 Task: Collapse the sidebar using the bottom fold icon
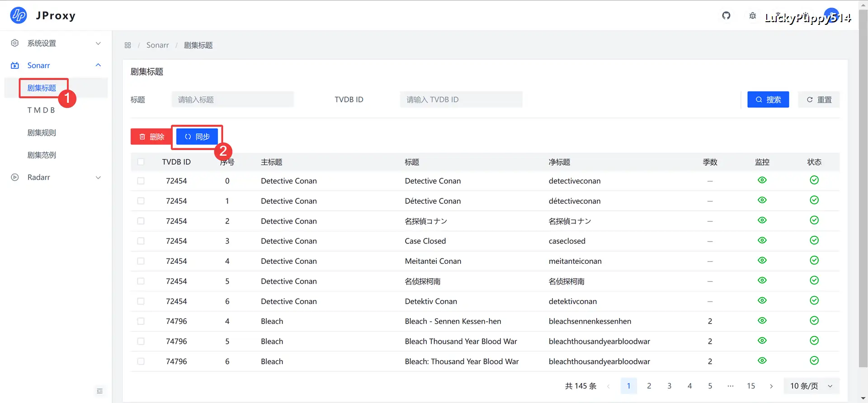100,391
